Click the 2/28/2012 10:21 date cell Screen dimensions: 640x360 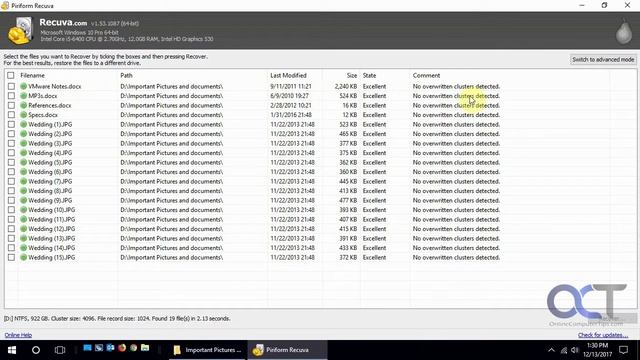coord(291,105)
